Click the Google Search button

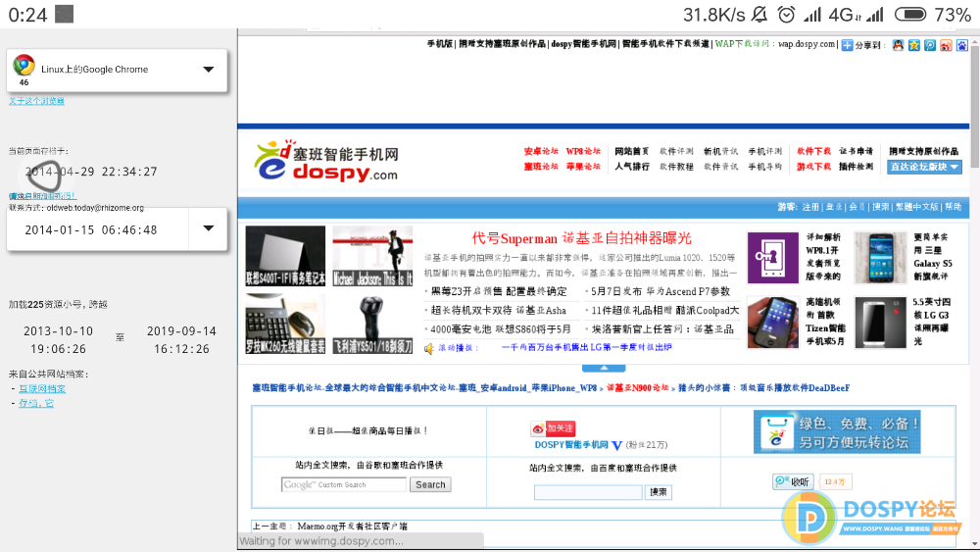[x=430, y=484]
